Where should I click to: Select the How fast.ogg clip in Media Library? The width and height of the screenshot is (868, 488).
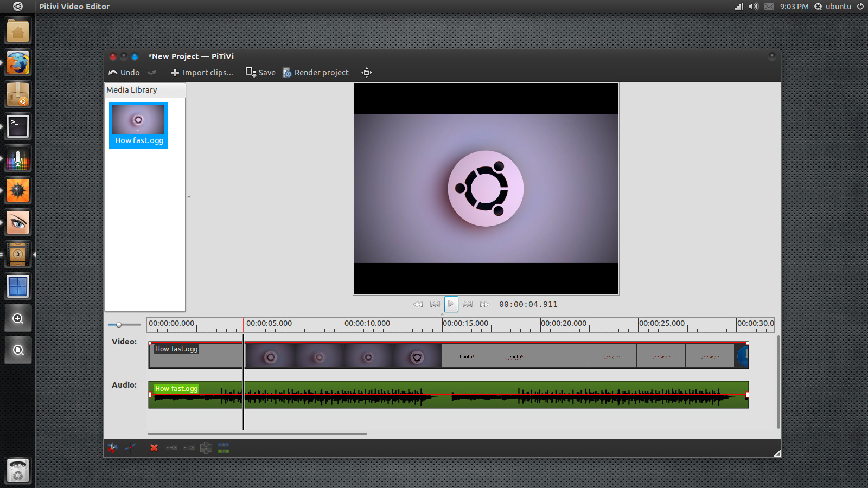click(x=138, y=125)
